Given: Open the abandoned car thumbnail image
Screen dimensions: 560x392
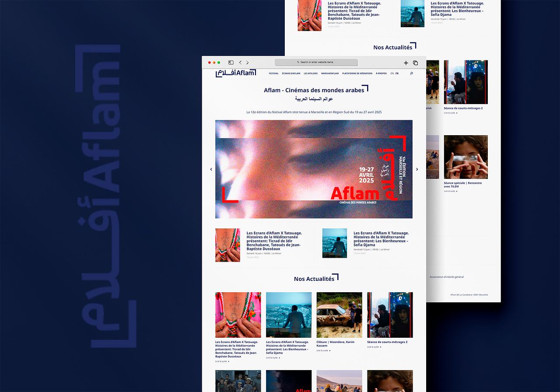Looking at the screenshot, I should point(339,315).
